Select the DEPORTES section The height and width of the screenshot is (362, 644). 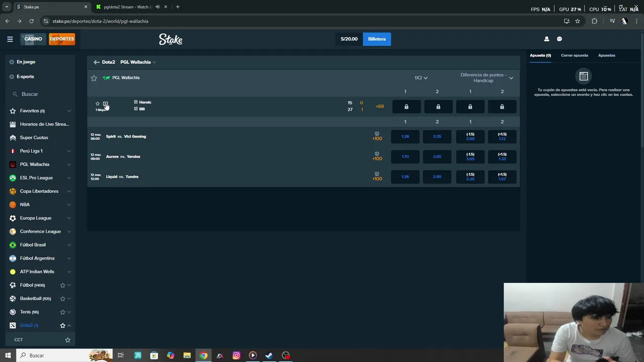62,39
